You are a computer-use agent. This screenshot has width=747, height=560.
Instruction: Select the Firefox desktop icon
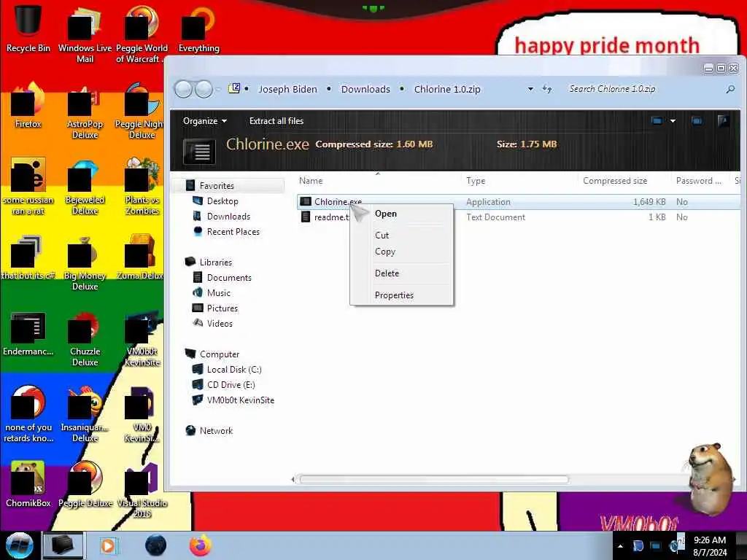tap(28, 105)
